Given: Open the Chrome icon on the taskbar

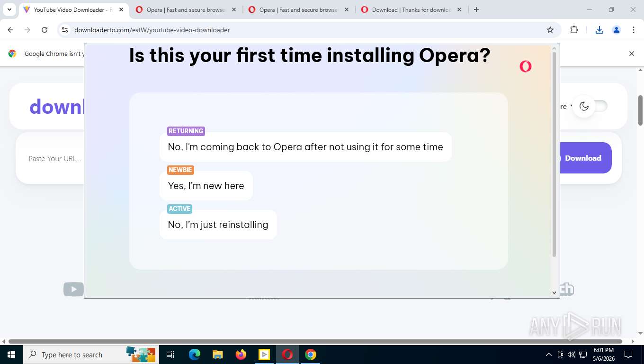Looking at the screenshot, I should [x=311, y=355].
